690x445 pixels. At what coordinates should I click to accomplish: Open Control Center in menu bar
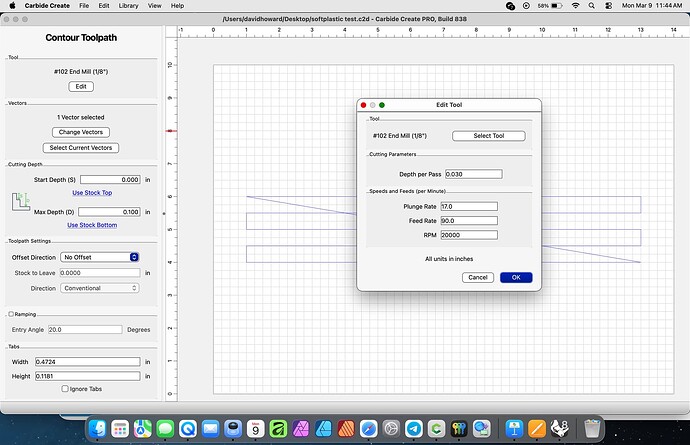coord(609,6)
